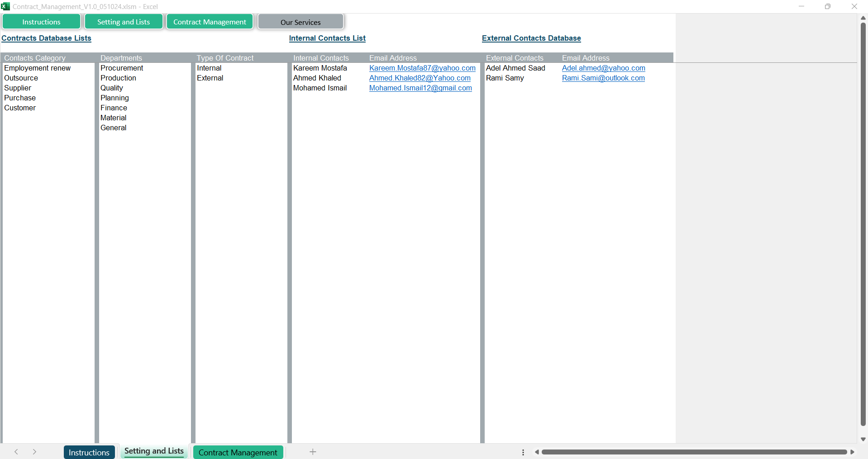
Task: Click the horizontal scroll right arrow
Action: 852,452
